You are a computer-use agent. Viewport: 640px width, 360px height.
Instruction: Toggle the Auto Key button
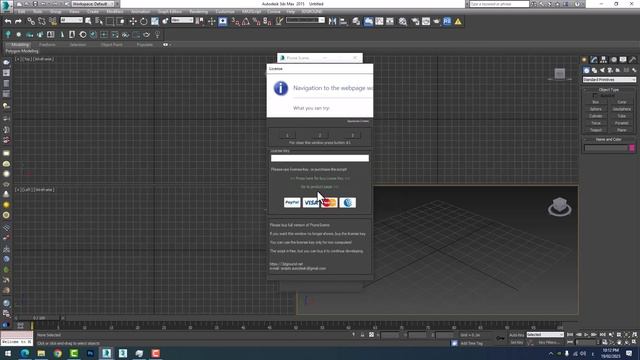516,335
